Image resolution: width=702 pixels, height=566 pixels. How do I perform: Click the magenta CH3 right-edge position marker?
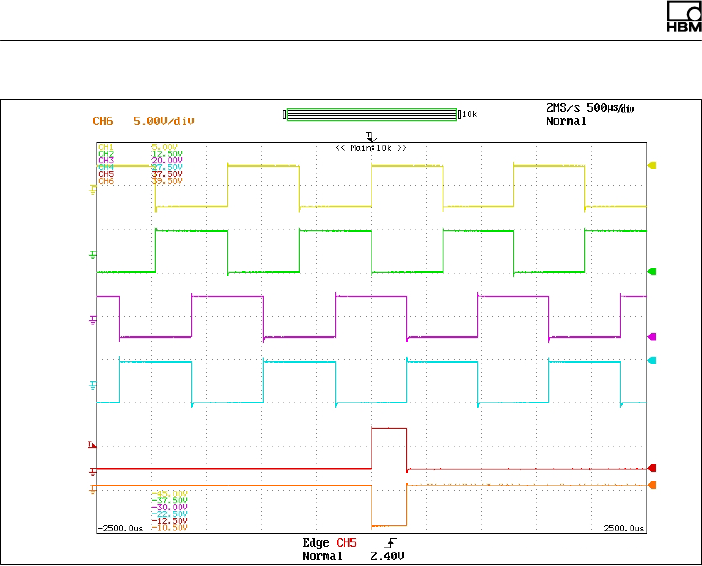tap(652, 337)
